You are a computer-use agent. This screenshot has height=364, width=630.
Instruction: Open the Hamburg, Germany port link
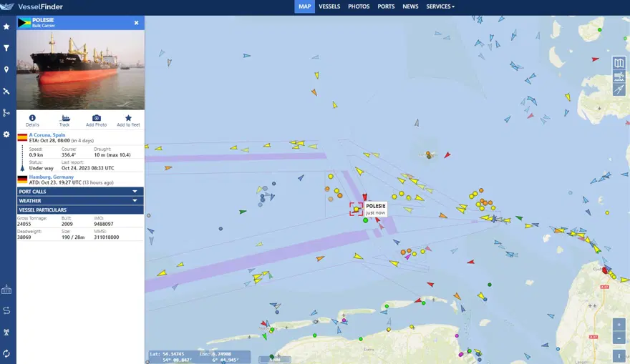pyautogui.click(x=51, y=177)
